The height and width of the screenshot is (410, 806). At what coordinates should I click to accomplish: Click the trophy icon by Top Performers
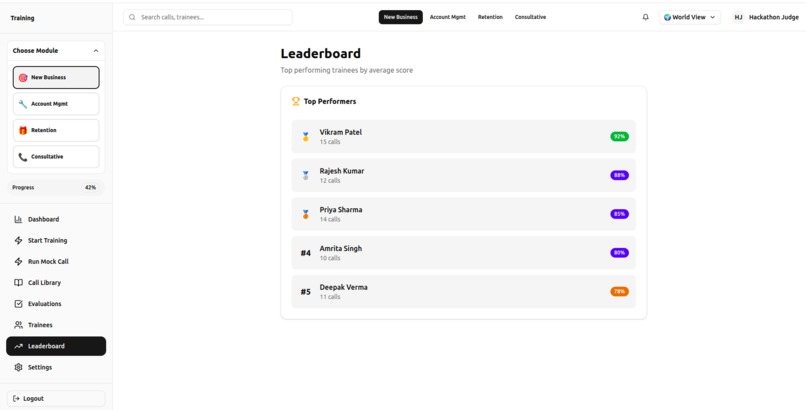pos(296,101)
